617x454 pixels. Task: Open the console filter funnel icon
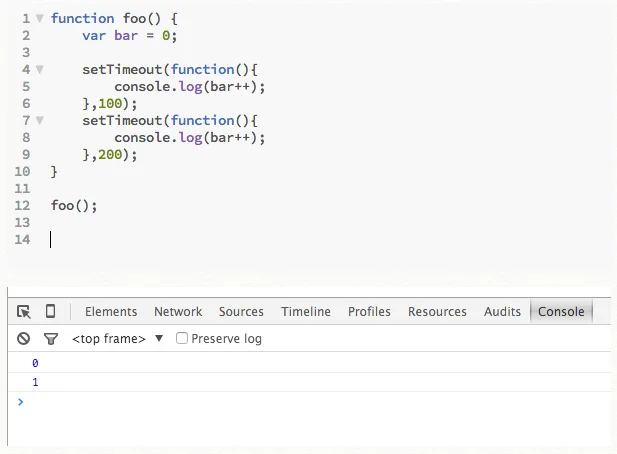tap(51, 339)
